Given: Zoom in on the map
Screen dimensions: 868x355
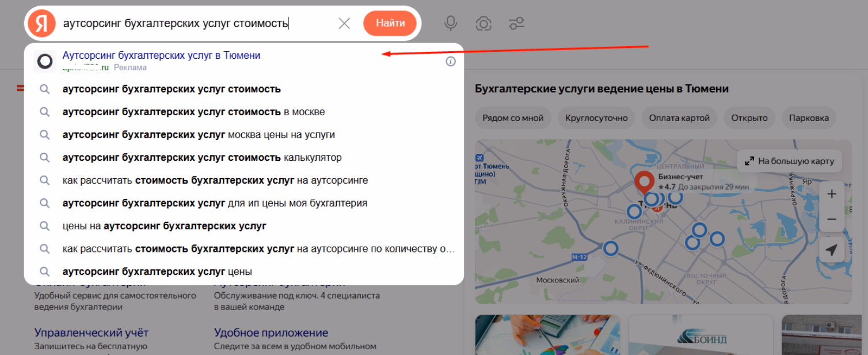Looking at the screenshot, I should (x=831, y=194).
